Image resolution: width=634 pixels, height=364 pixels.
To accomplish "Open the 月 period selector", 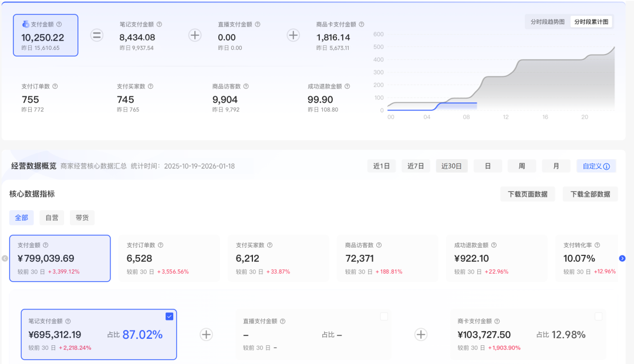I will pos(556,166).
